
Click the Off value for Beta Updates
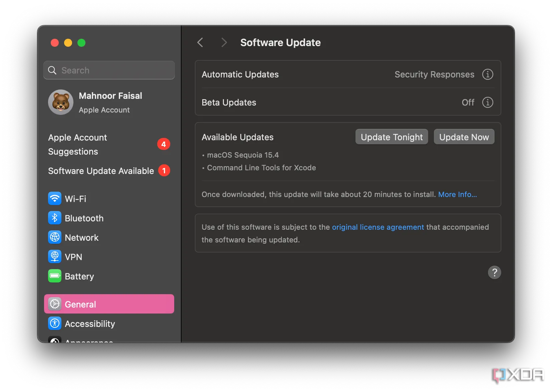[x=468, y=102]
